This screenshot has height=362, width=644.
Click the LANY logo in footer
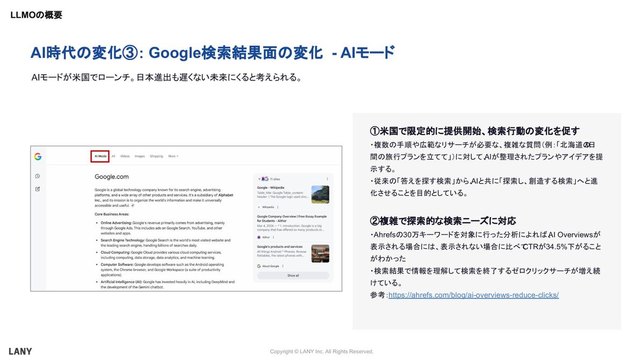(20, 351)
